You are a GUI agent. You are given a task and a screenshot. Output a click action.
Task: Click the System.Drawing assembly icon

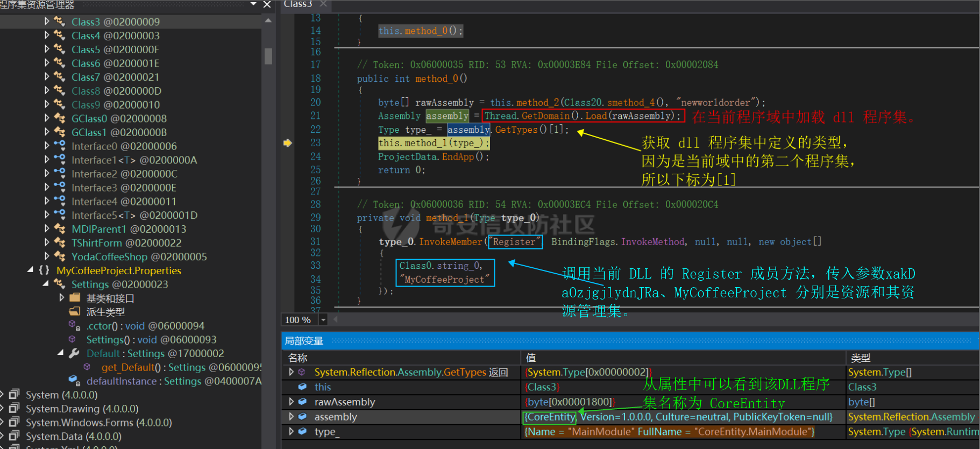point(15,408)
